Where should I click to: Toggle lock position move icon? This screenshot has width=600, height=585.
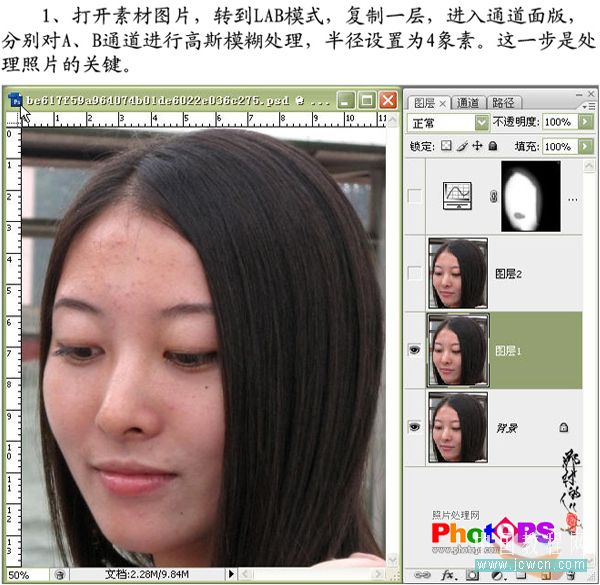[477, 146]
